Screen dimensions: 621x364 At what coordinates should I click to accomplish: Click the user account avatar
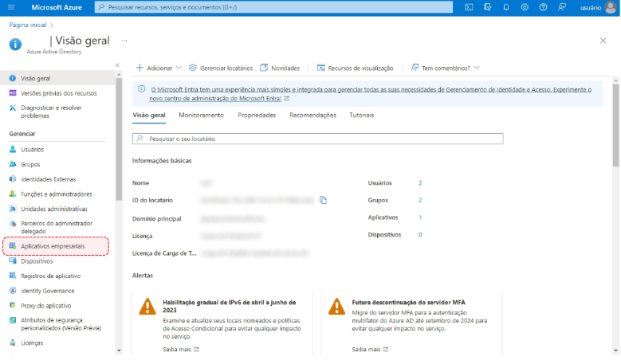click(611, 7)
